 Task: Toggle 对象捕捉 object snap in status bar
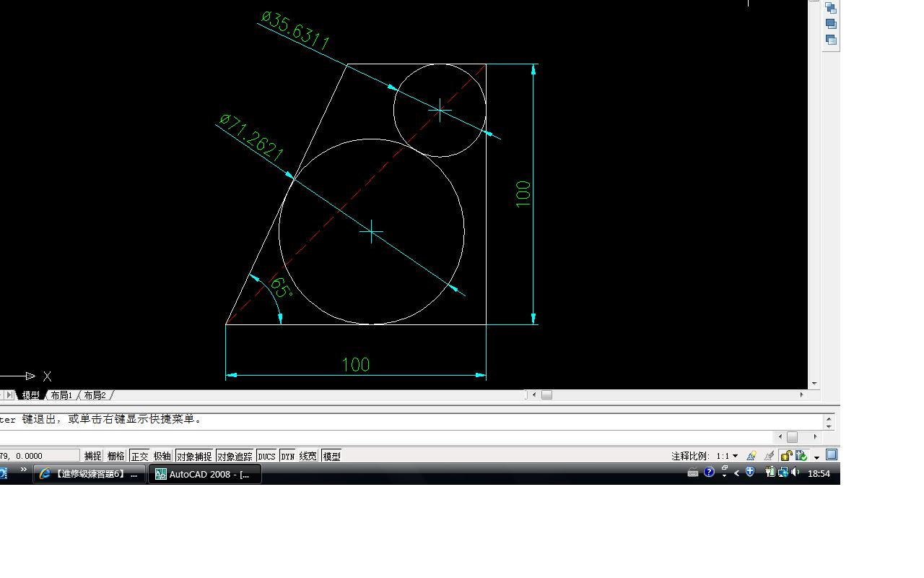[194, 456]
